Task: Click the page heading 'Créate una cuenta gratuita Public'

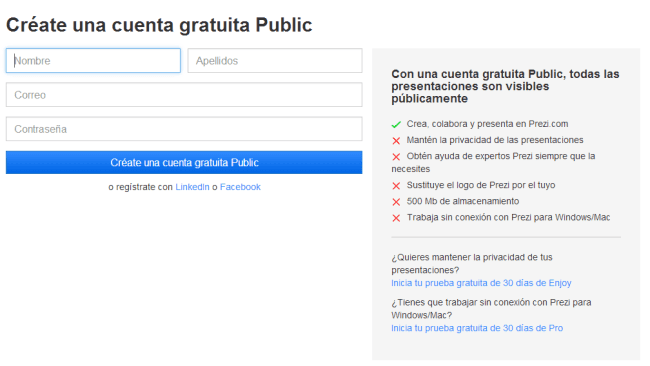Action: tap(159, 25)
